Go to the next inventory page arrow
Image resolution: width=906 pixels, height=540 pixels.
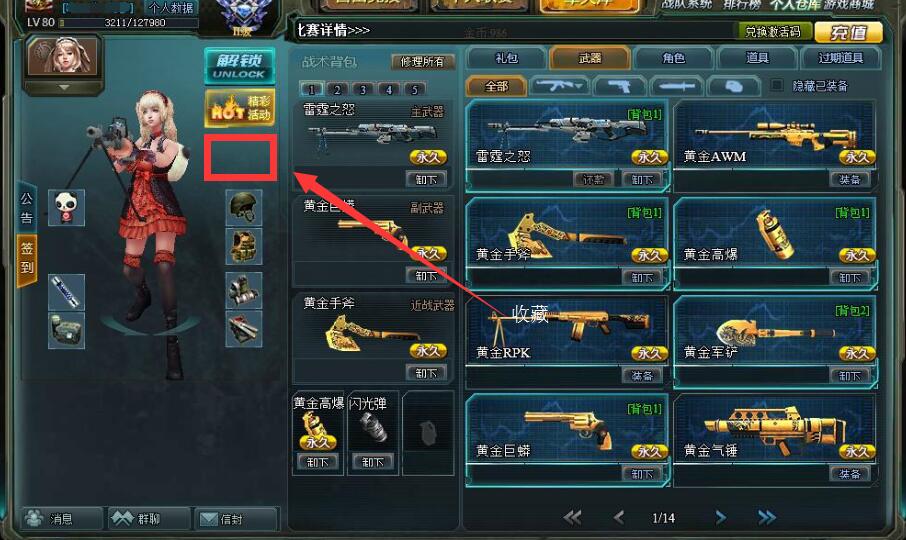coord(721,517)
